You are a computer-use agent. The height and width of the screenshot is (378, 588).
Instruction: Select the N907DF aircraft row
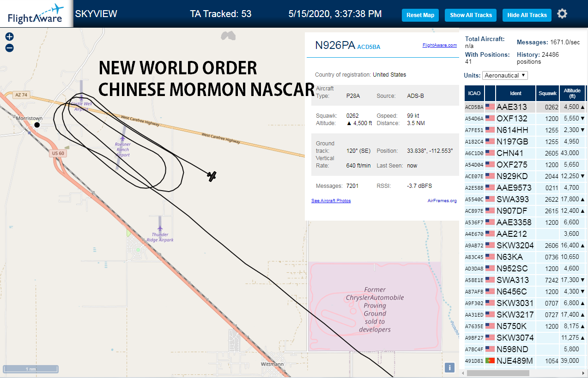pyautogui.click(x=525, y=211)
